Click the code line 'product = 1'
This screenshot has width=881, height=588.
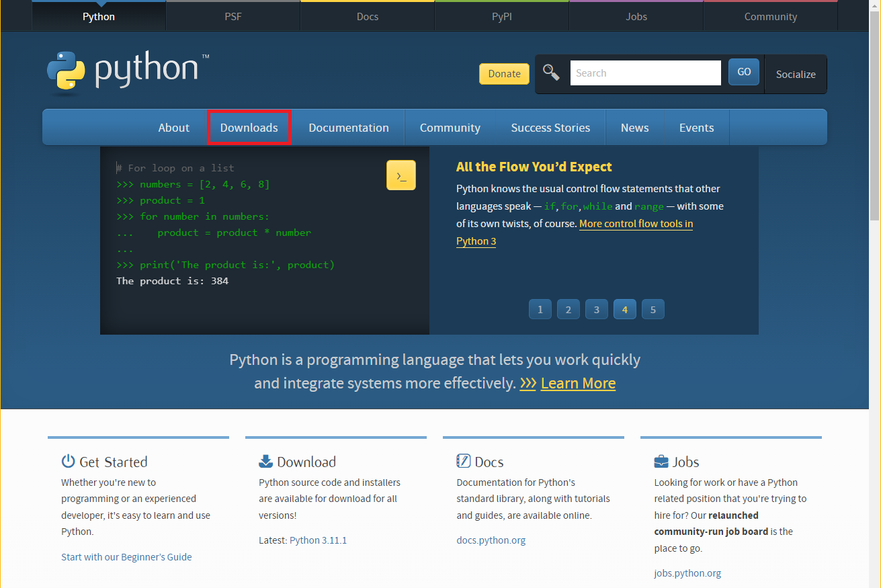point(161,200)
